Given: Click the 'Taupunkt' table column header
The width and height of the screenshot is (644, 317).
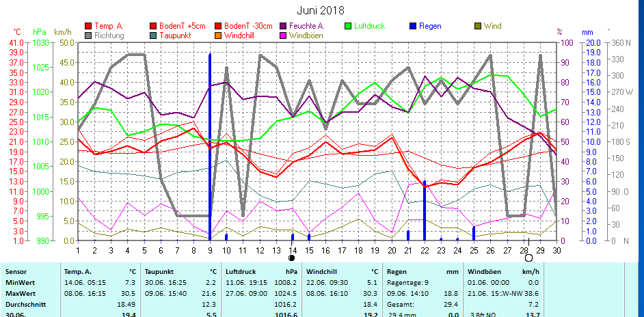Looking at the screenshot, I should tap(159, 272).
